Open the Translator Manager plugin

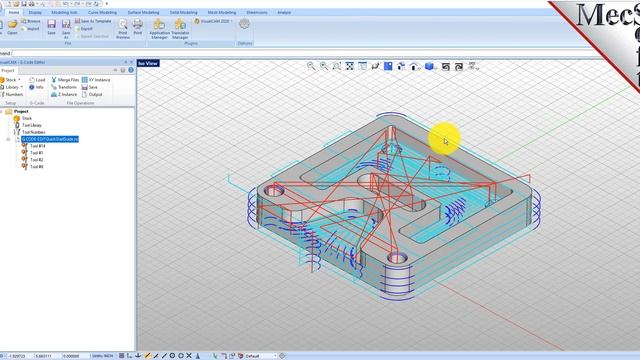click(180, 29)
